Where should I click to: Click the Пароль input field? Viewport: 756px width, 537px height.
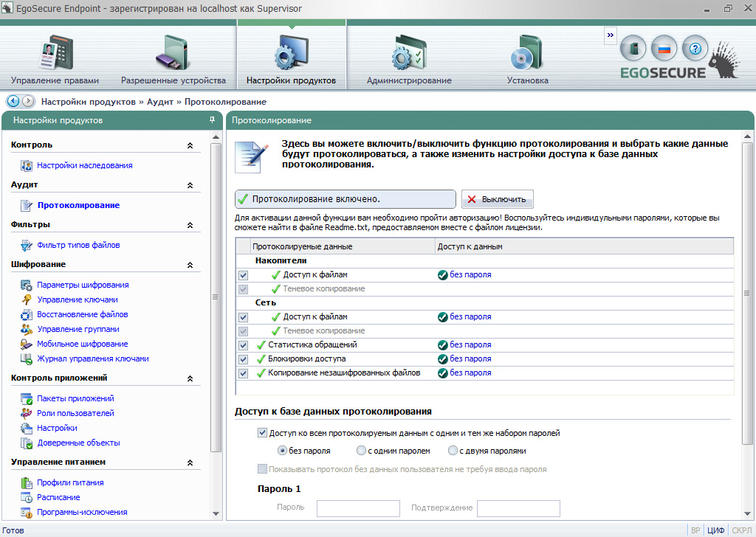point(358,508)
